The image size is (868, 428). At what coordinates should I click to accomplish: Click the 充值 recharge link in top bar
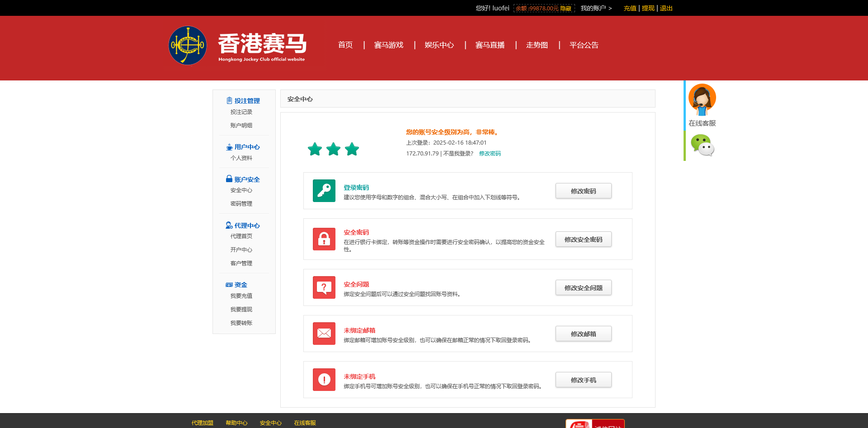pyautogui.click(x=629, y=8)
